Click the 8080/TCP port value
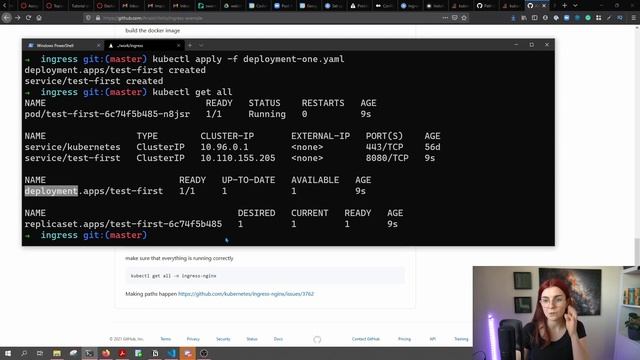 click(387, 158)
